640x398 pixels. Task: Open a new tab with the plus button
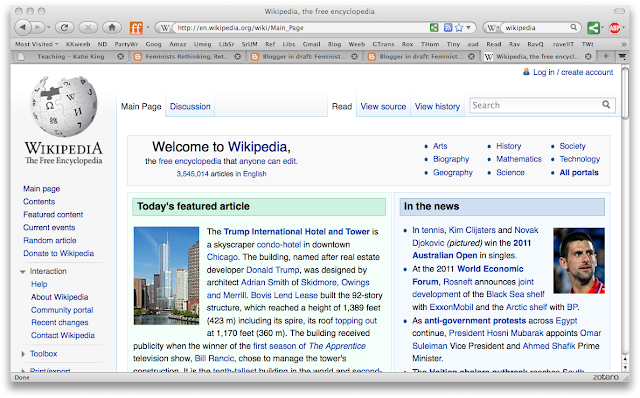pyautogui.click(x=606, y=56)
